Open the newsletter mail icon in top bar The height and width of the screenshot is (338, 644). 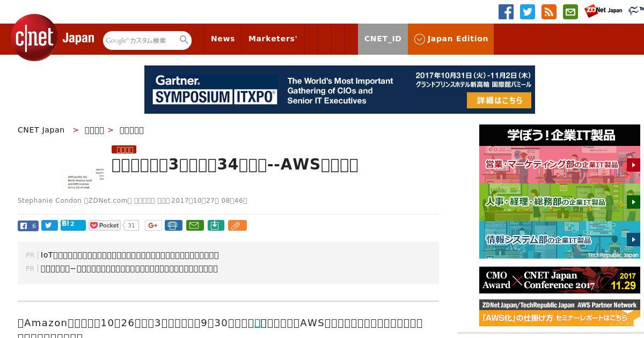coord(570,12)
